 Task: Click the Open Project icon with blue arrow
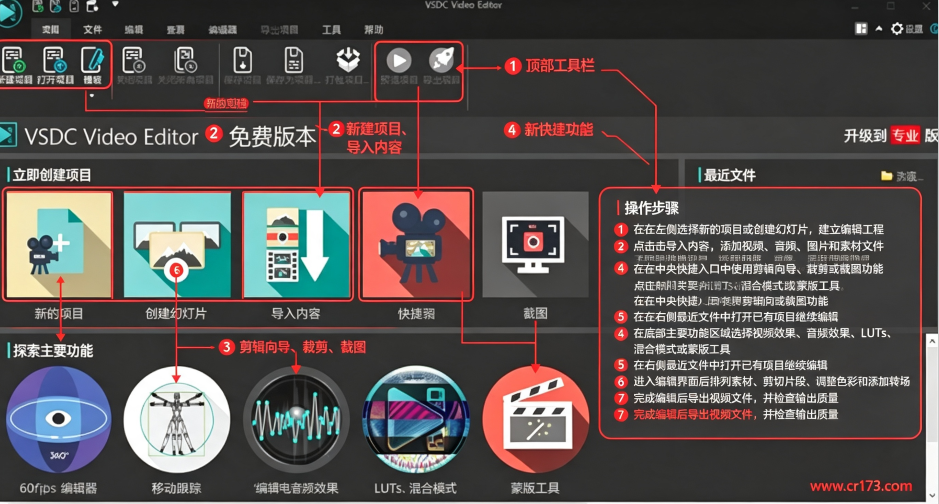pyautogui.click(x=53, y=60)
